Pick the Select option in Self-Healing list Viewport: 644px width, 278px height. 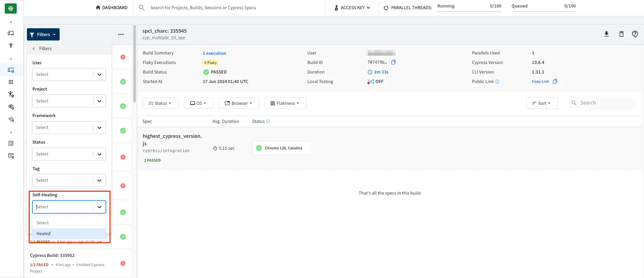[69, 223]
